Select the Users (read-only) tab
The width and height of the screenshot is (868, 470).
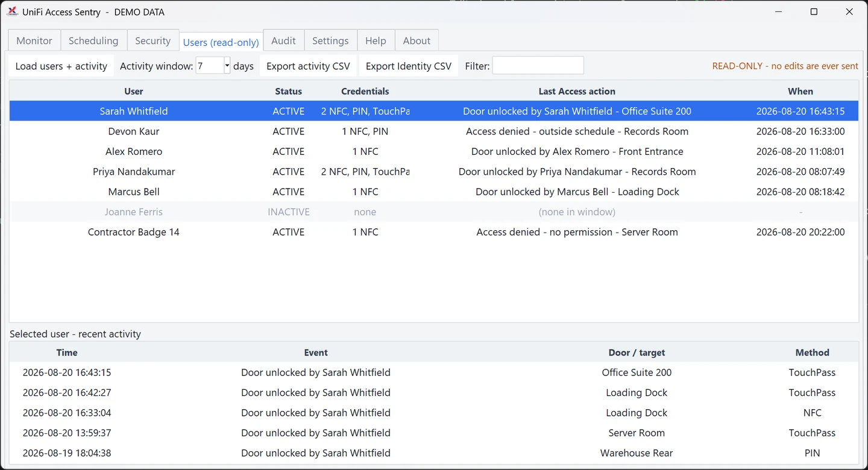221,42
